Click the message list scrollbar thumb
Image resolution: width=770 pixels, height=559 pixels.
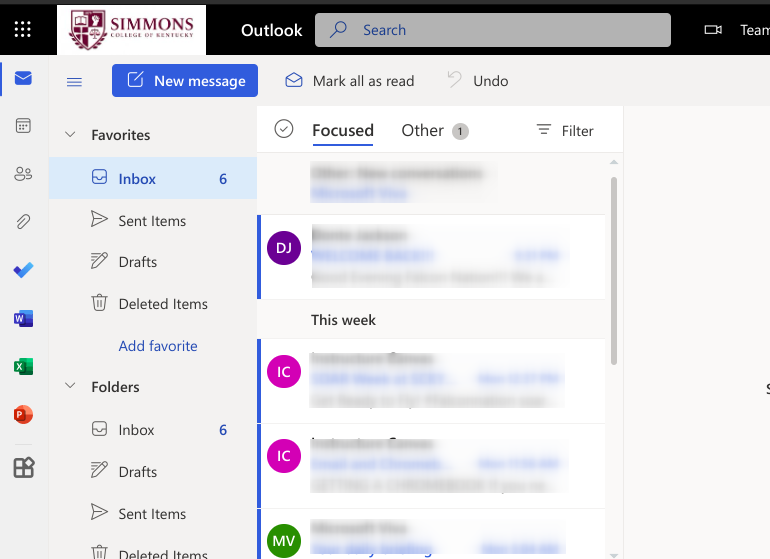[614, 271]
